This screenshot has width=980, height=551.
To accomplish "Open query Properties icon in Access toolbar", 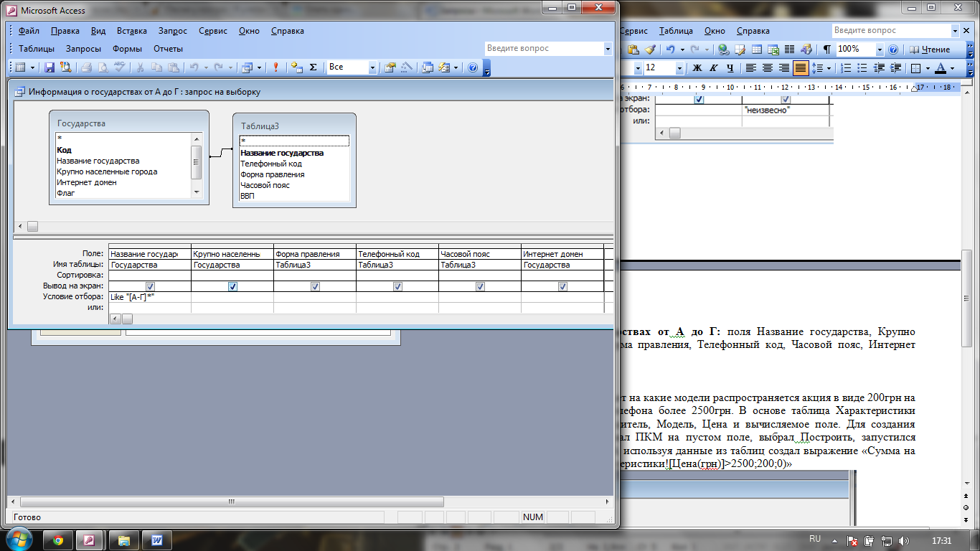I will [x=390, y=67].
